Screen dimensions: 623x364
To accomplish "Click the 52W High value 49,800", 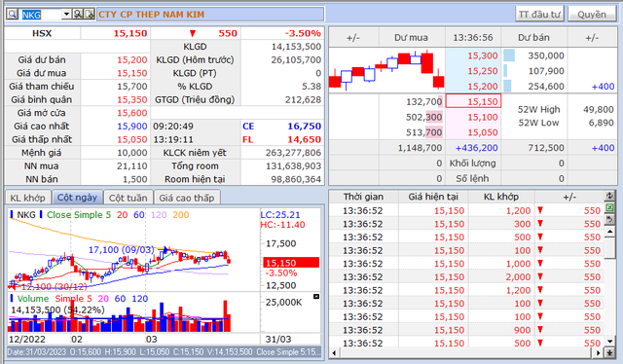I will [x=599, y=109].
